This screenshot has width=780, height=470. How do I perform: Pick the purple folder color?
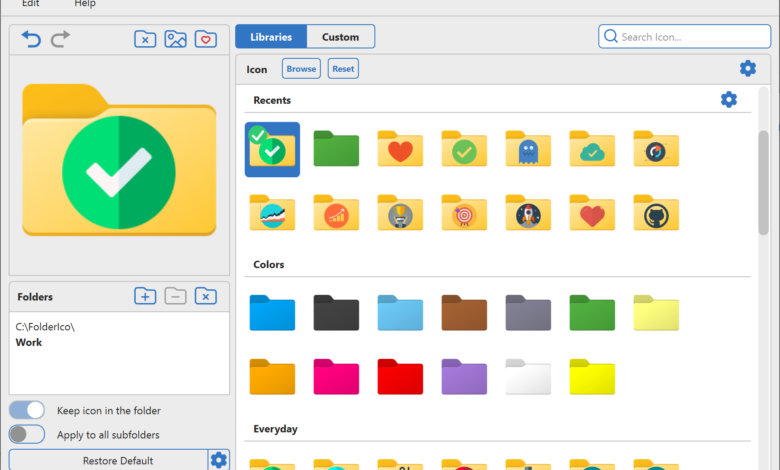[464, 377]
